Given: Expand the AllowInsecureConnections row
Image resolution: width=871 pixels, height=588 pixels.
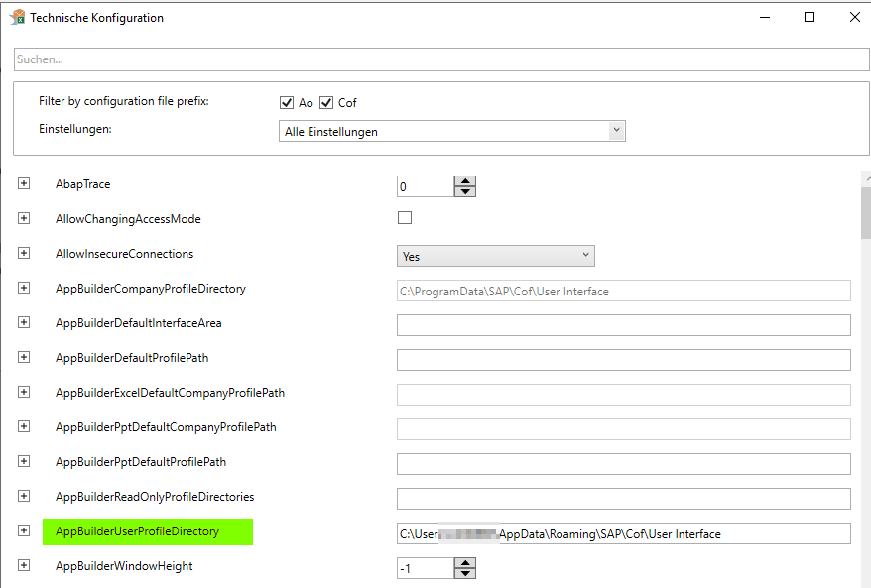Looking at the screenshot, I should [x=24, y=254].
